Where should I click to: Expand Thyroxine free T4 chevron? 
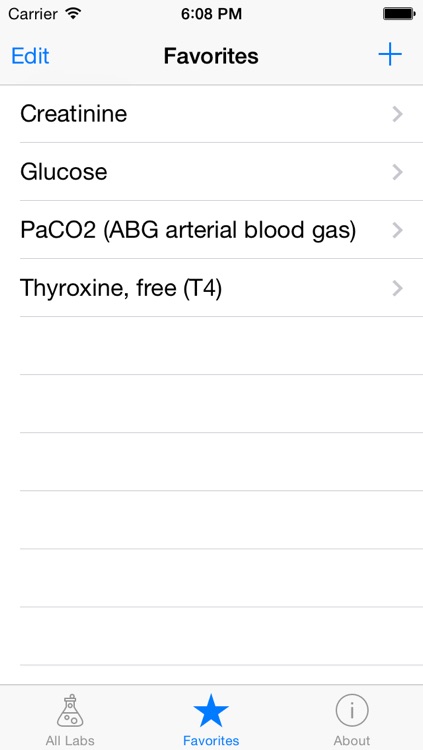click(397, 288)
